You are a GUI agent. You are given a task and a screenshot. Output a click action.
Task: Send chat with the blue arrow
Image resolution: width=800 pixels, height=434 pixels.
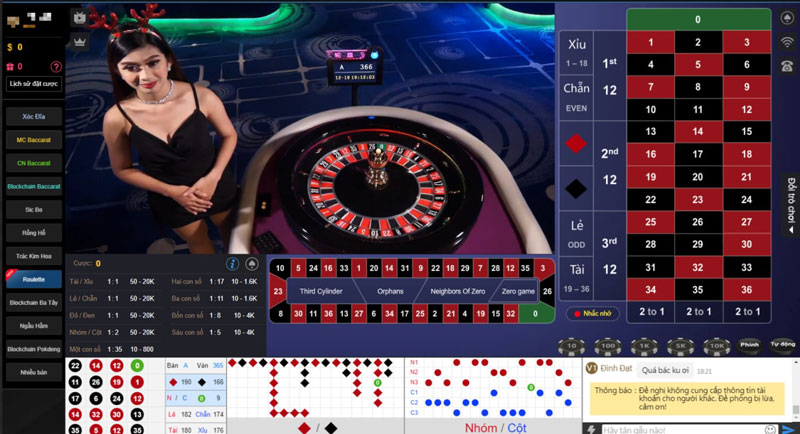coord(788,429)
